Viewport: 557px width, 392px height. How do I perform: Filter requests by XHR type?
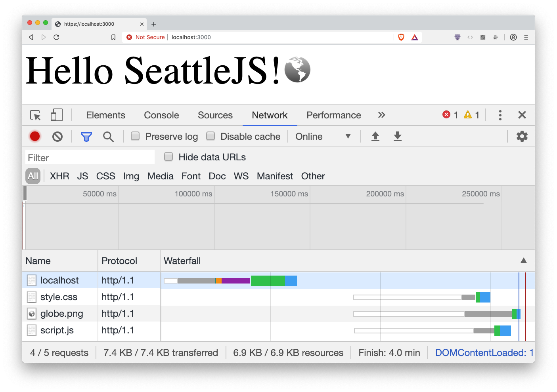point(59,176)
